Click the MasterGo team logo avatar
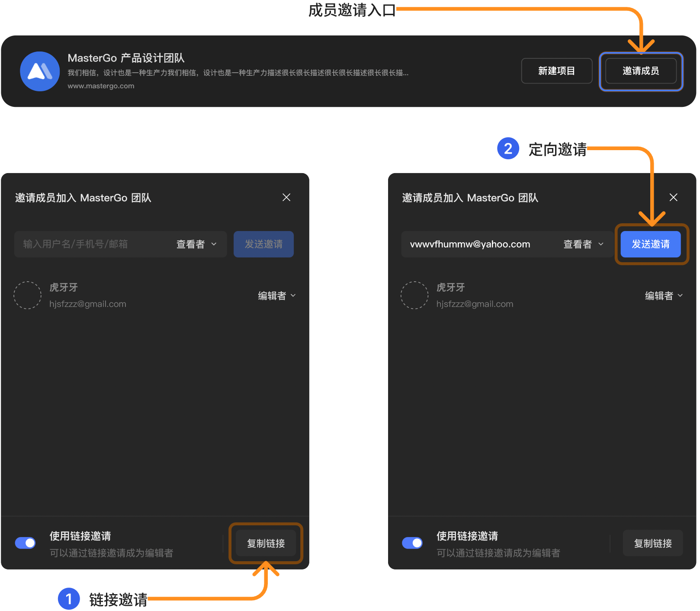 coord(40,71)
